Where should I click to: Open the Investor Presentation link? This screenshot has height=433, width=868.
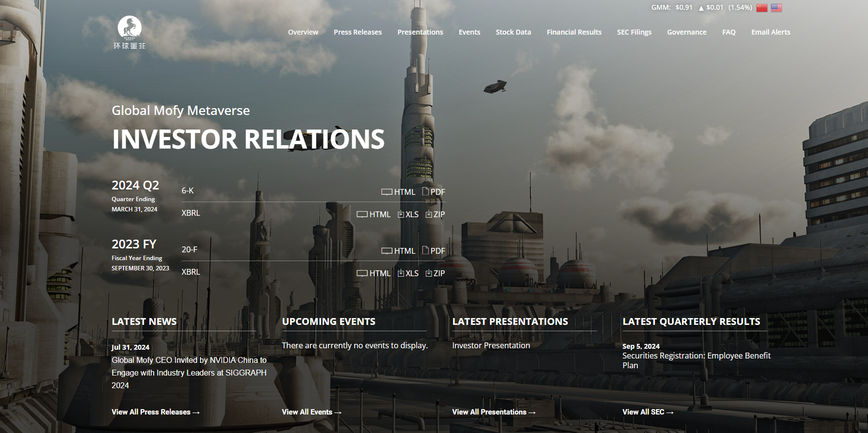pyautogui.click(x=491, y=345)
